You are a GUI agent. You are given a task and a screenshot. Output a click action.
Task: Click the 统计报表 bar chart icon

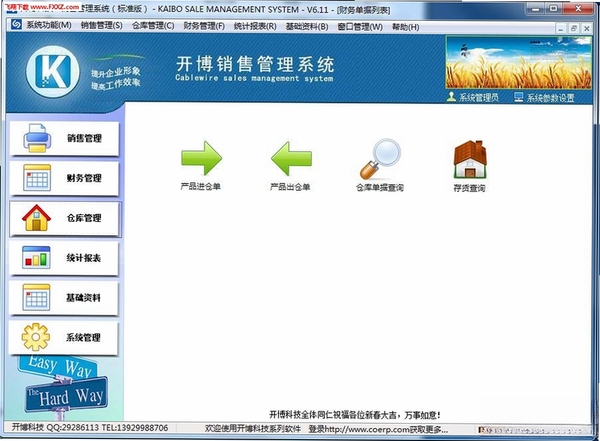pyautogui.click(x=36, y=257)
